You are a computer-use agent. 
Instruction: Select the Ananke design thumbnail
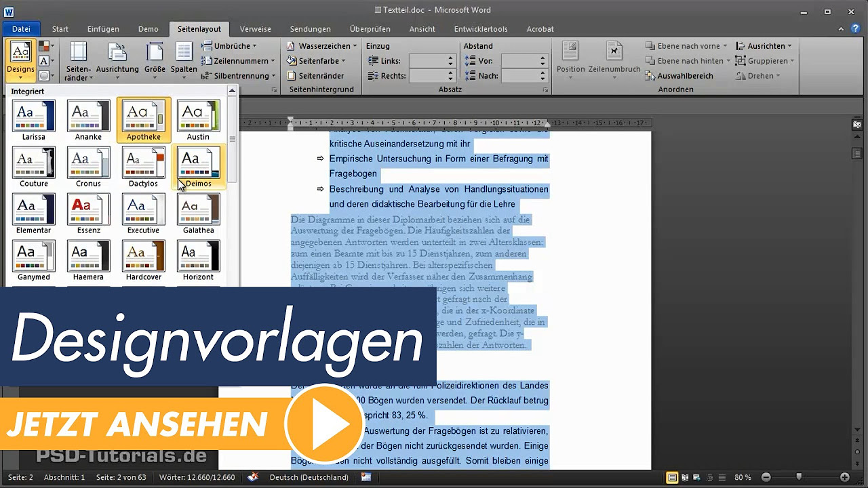coord(88,120)
